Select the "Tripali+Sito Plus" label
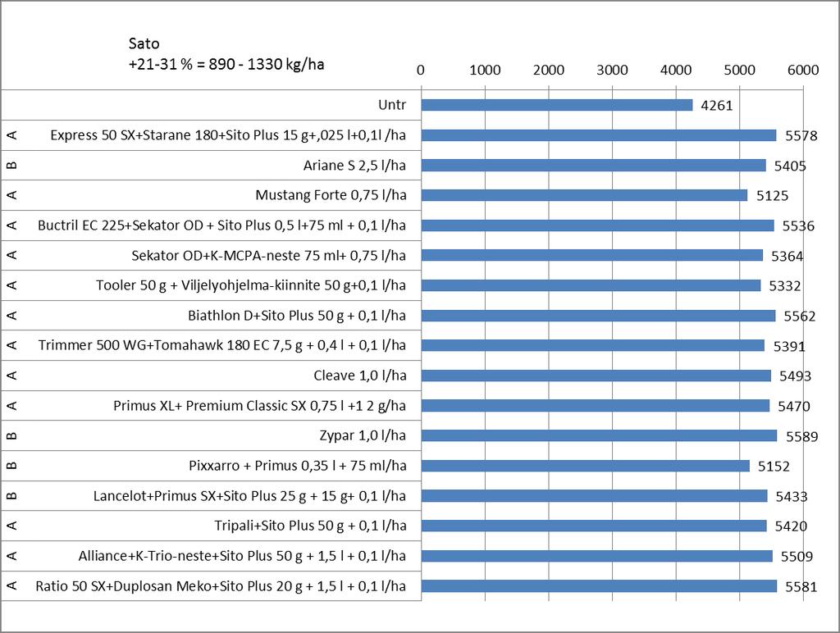The image size is (840, 633). click(264, 526)
